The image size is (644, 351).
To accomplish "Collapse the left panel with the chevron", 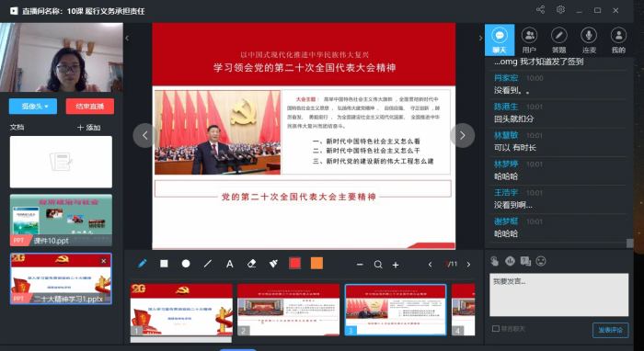I will click(127, 39).
